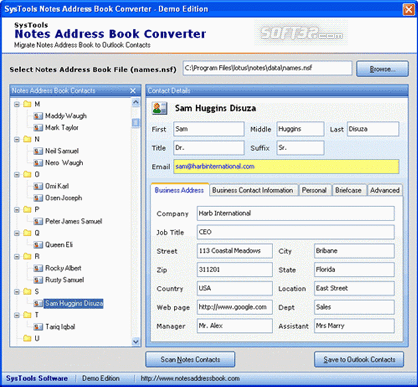Click the folder icon for letter M
The width and height of the screenshot is (419, 388).
[27, 104]
